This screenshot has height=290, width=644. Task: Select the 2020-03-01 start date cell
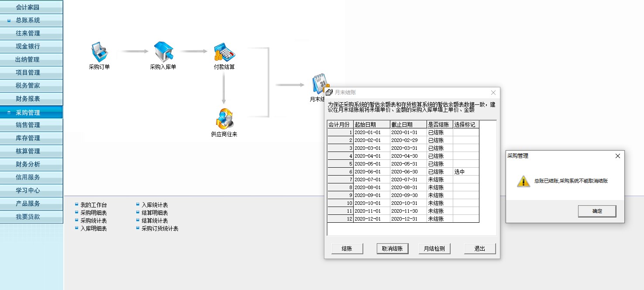372,148
